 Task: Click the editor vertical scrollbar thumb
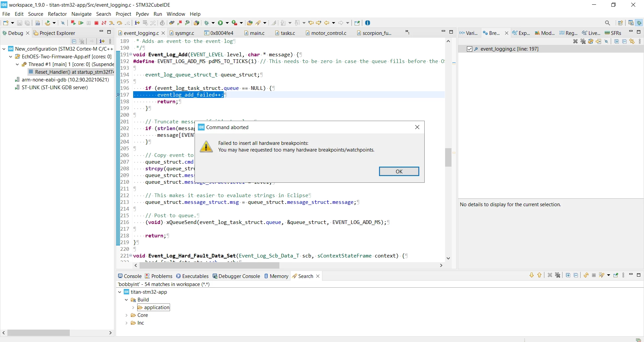click(x=448, y=157)
